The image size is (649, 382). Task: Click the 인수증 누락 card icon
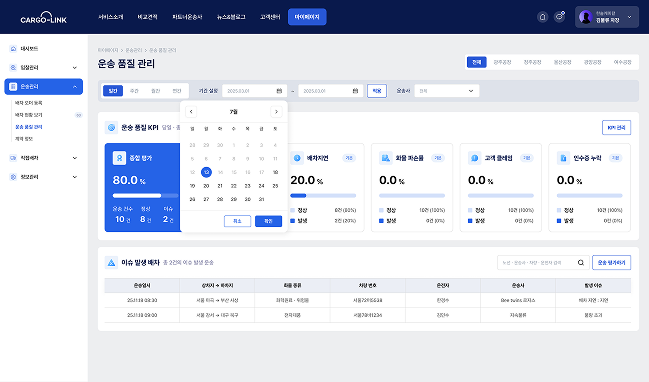click(563, 158)
